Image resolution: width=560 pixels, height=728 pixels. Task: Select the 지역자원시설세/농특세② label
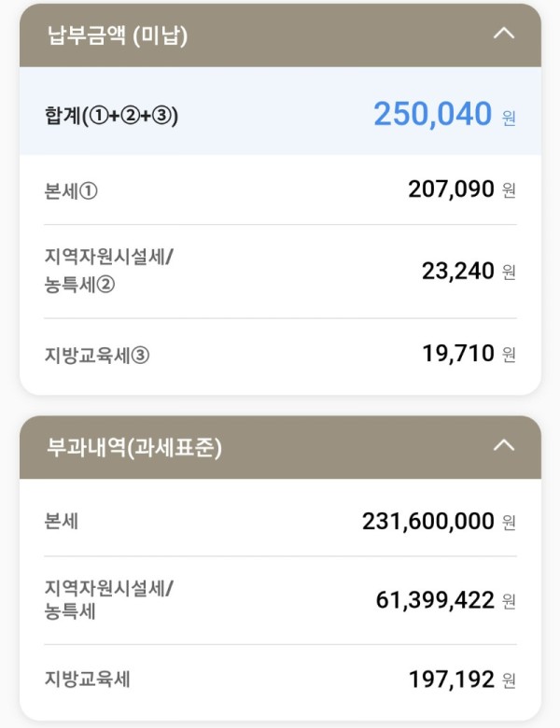point(108,271)
